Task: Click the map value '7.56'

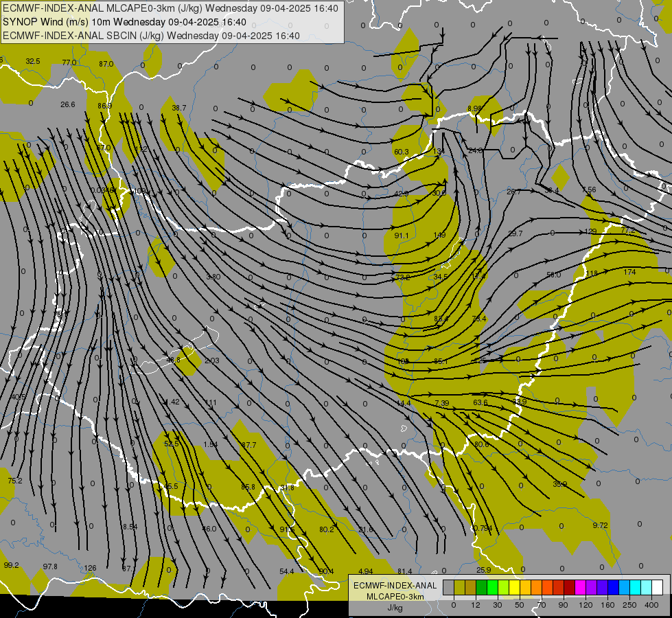Action: [x=589, y=190]
